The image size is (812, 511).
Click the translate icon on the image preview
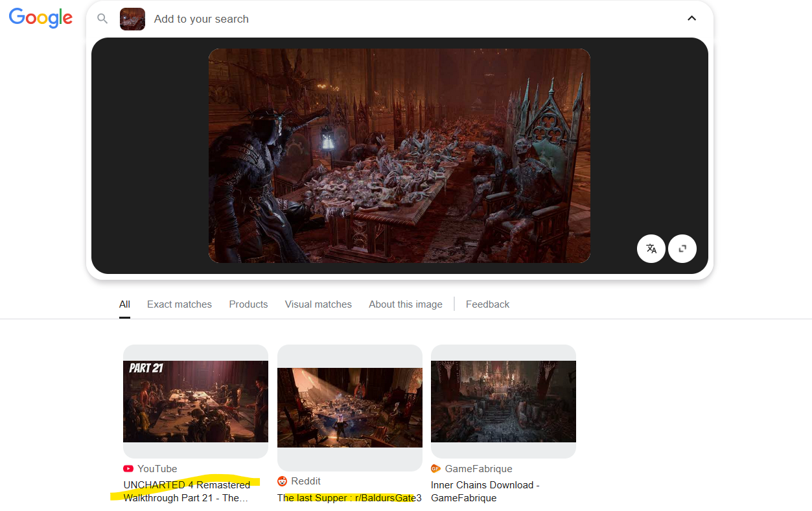(651, 249)
